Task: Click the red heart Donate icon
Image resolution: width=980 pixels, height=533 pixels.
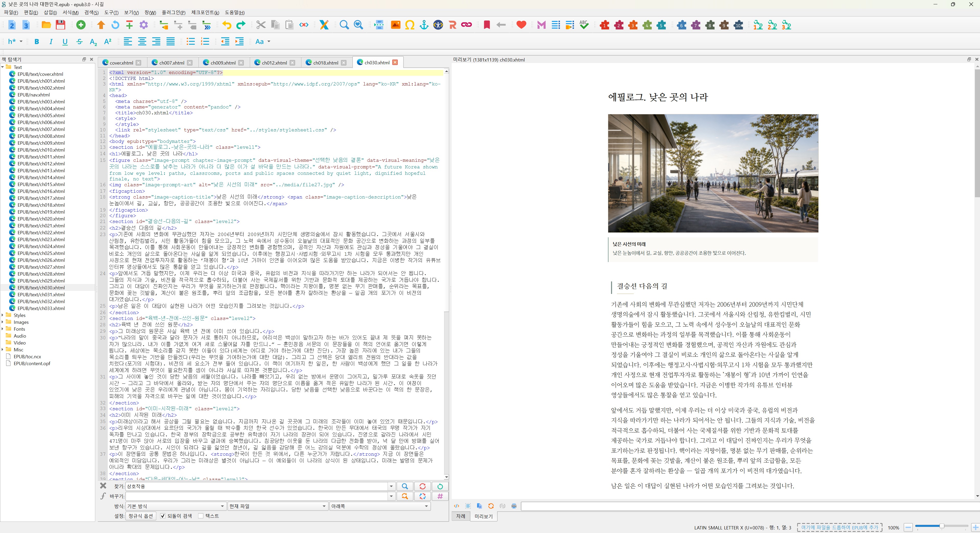Action: point(521,25)
